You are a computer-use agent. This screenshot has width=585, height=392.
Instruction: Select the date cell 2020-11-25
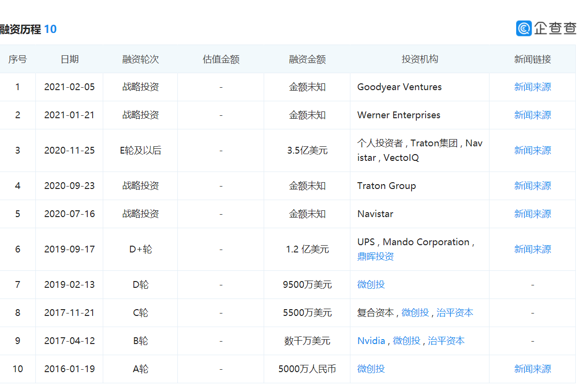point(69,151)
